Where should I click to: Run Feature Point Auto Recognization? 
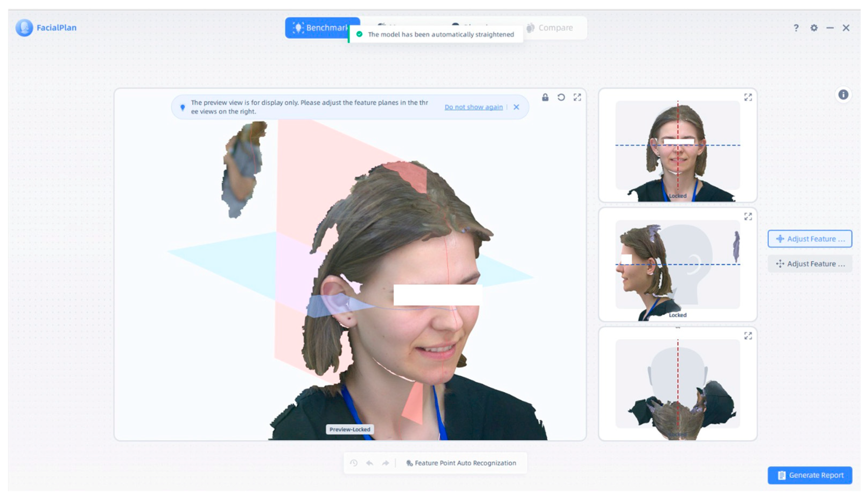tap(461, 463)
